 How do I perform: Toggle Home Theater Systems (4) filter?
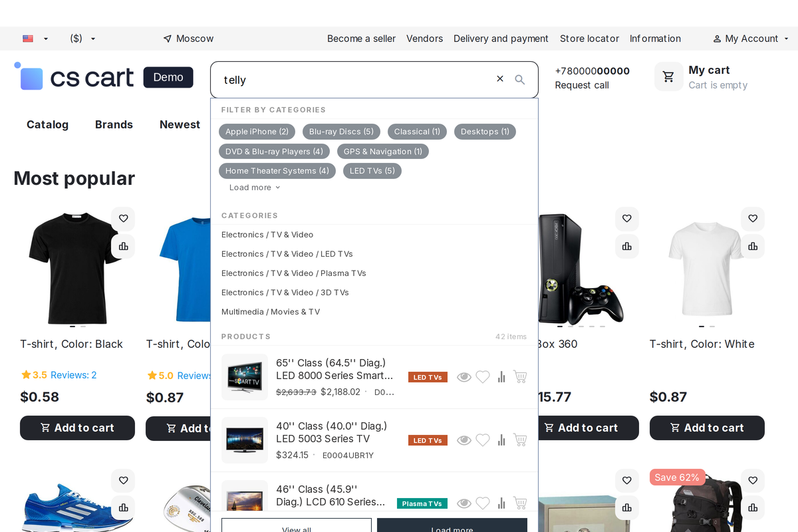click(277, 171)
